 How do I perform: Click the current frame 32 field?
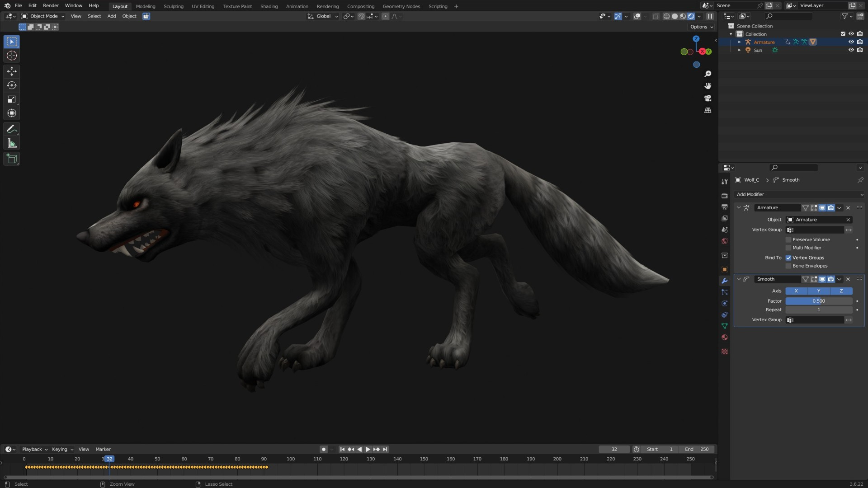coord(614,450)
